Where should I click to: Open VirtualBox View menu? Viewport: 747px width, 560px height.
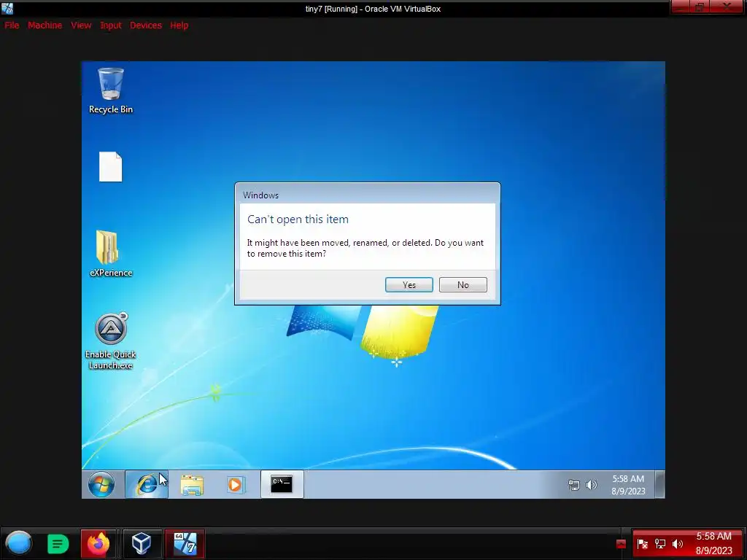[81, 26]
